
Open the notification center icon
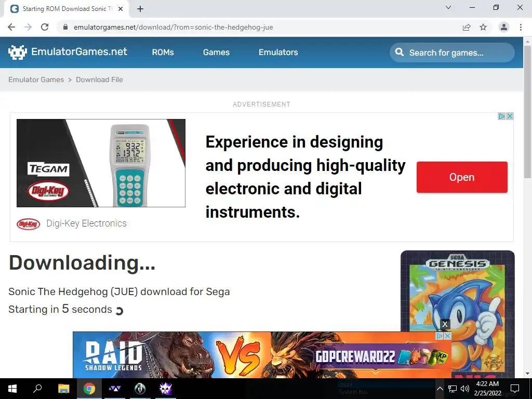point(515,389)
